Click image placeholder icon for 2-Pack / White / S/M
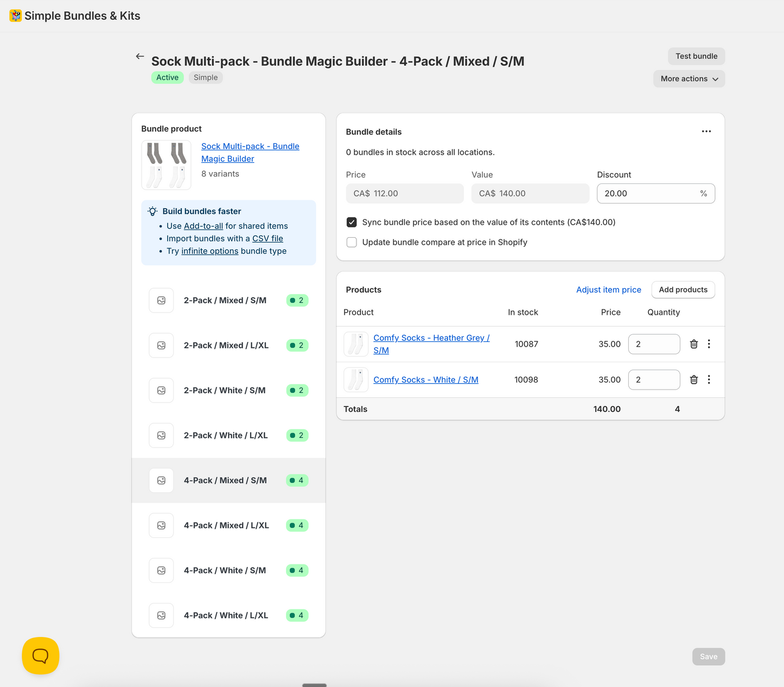 tap(161, 391)
